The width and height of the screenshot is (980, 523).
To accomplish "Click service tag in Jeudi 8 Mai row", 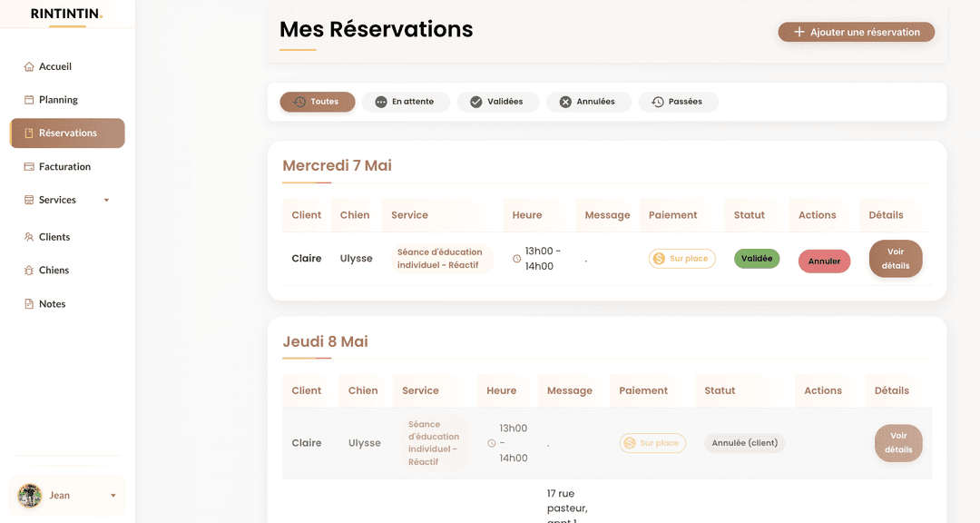I will (x=434, y=443).
